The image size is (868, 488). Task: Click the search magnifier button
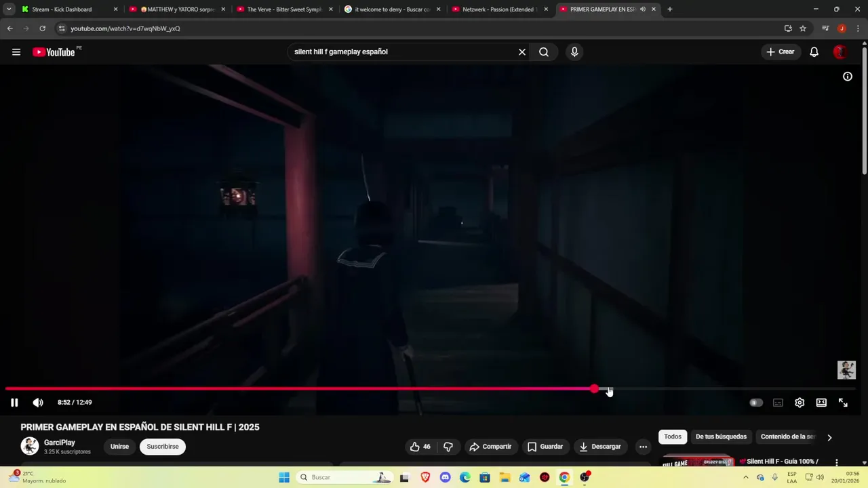tap(544, 52)
